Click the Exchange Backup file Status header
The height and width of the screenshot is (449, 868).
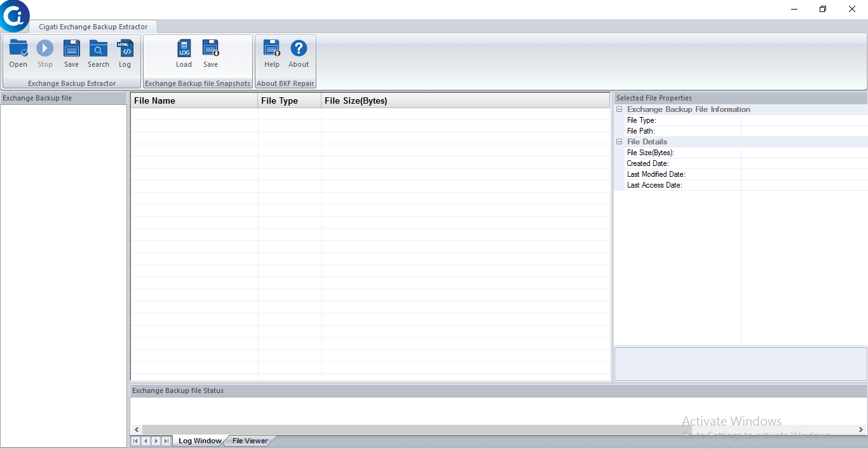coord(498,390)
